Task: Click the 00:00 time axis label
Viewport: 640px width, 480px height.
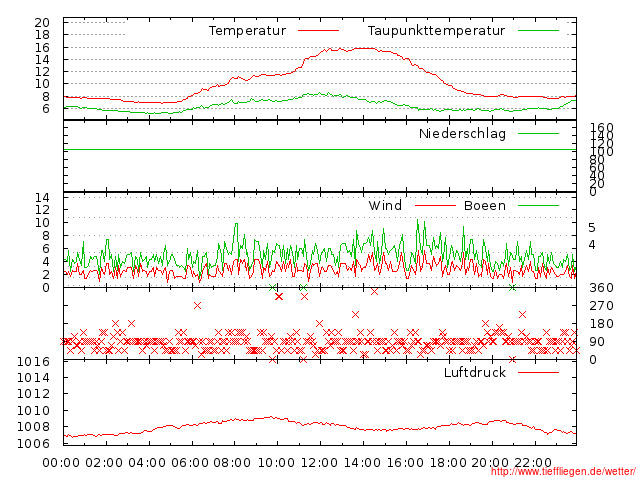Action: (x=61, y=463)
